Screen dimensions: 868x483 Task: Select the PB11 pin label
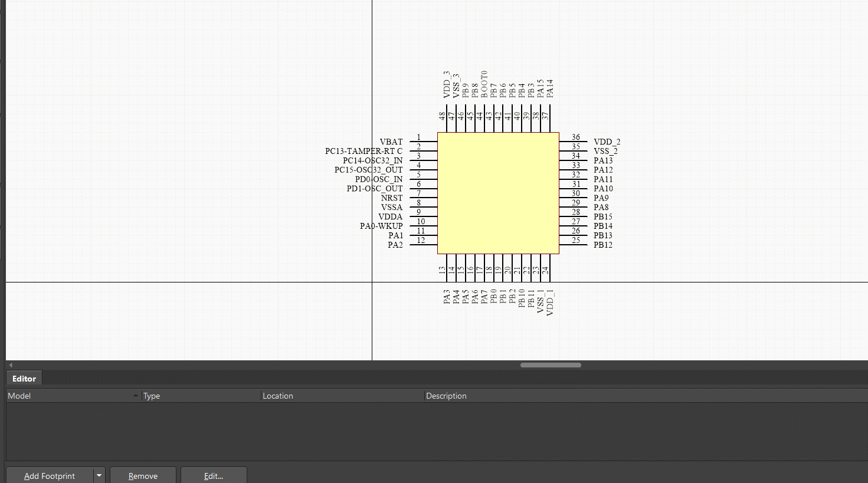click(531, 298)
